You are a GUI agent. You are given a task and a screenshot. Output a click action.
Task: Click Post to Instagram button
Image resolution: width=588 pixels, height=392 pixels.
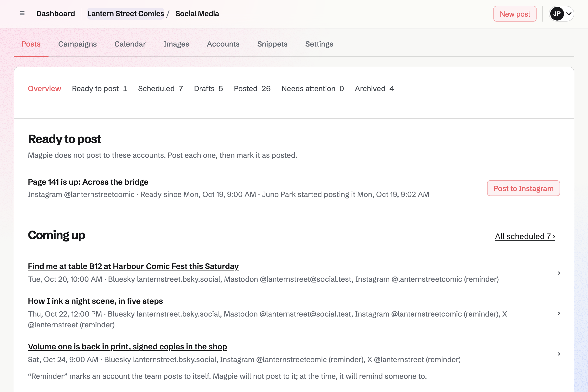pyautogui.click(x=523, y=188)
